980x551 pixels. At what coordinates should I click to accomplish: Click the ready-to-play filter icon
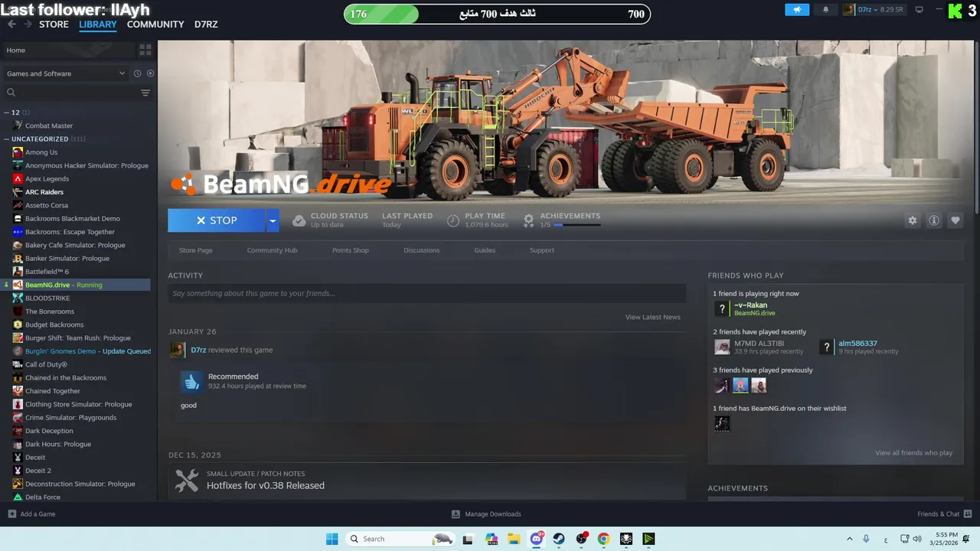pos(150,73)
